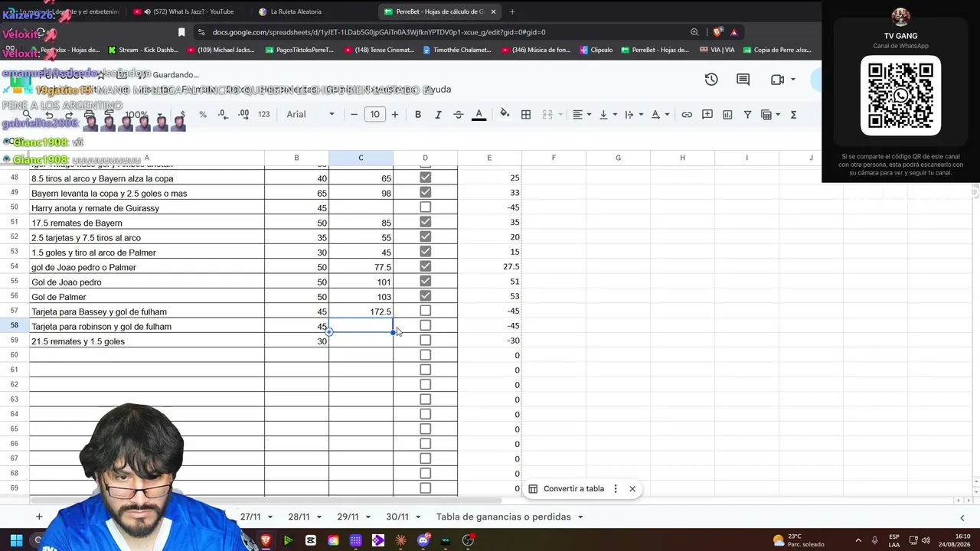Switch to the 27/11 sheet tab
The height and width of the screenshot is (551, 980).
tap(250, 517)
